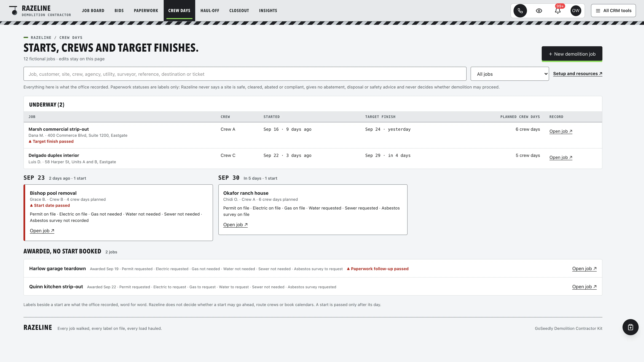
Task: Click the Okafor ranch house title
Action: [246, 193]
